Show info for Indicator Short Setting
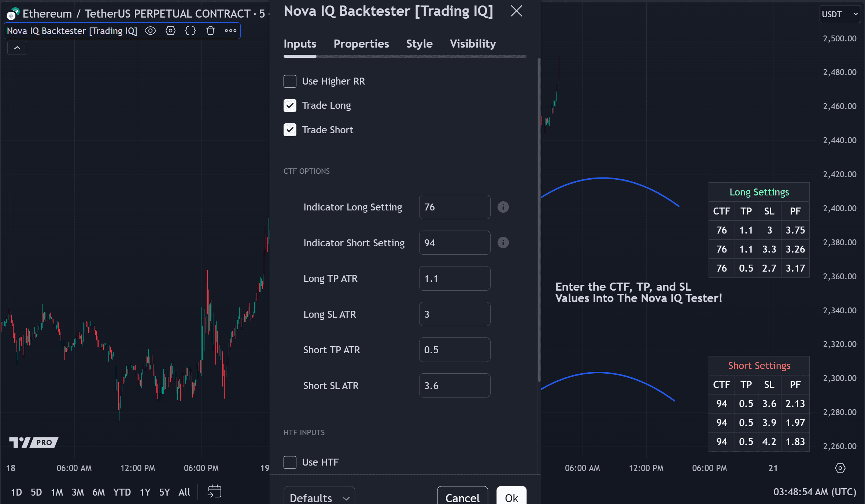This screenshot has height=504, width=865. tap(503, 243)
